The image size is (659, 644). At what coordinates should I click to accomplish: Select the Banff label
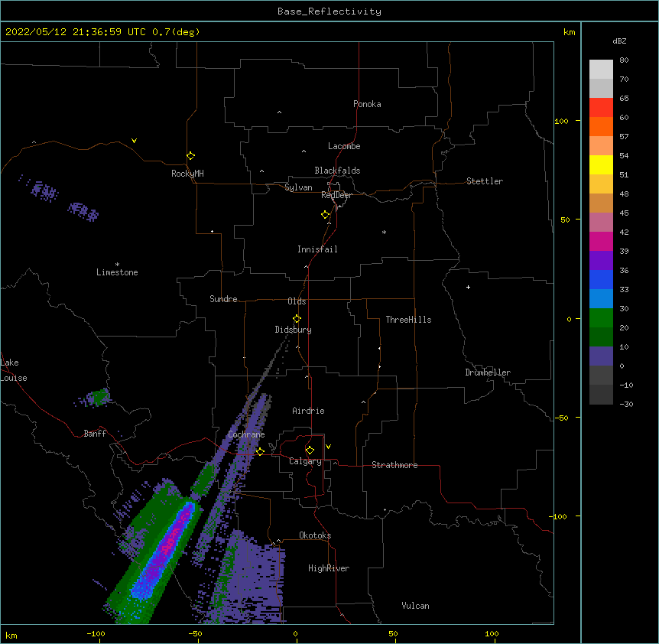click(95, 434)
